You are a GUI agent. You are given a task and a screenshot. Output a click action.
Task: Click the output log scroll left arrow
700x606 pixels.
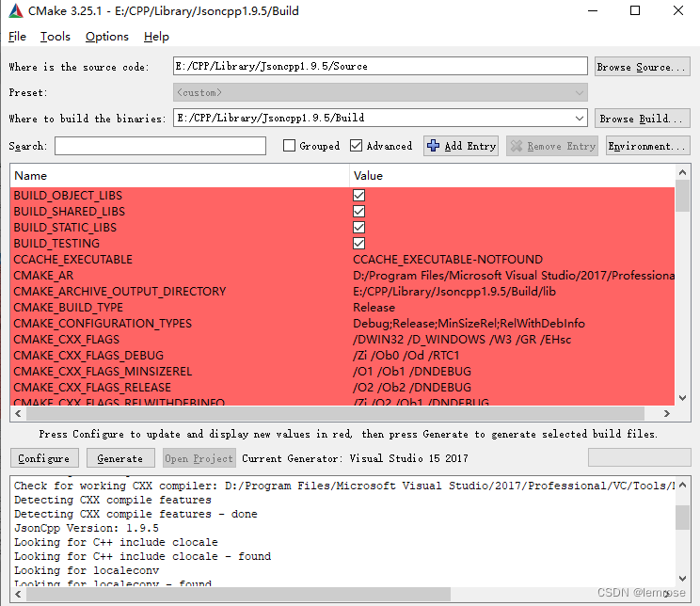pyautogui.click(x=18, y=595)
